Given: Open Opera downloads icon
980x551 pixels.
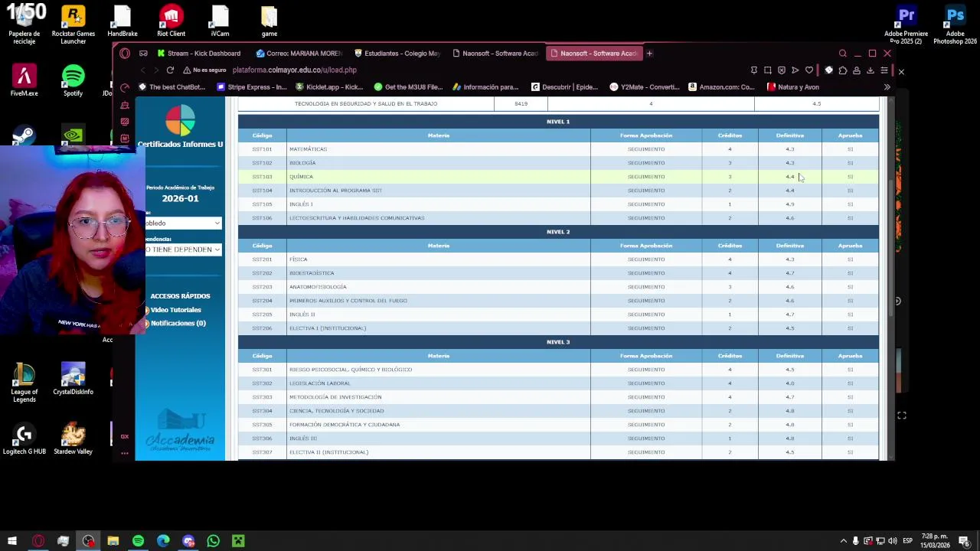Looking at the screenshot, I should click(x=871, y=70).
